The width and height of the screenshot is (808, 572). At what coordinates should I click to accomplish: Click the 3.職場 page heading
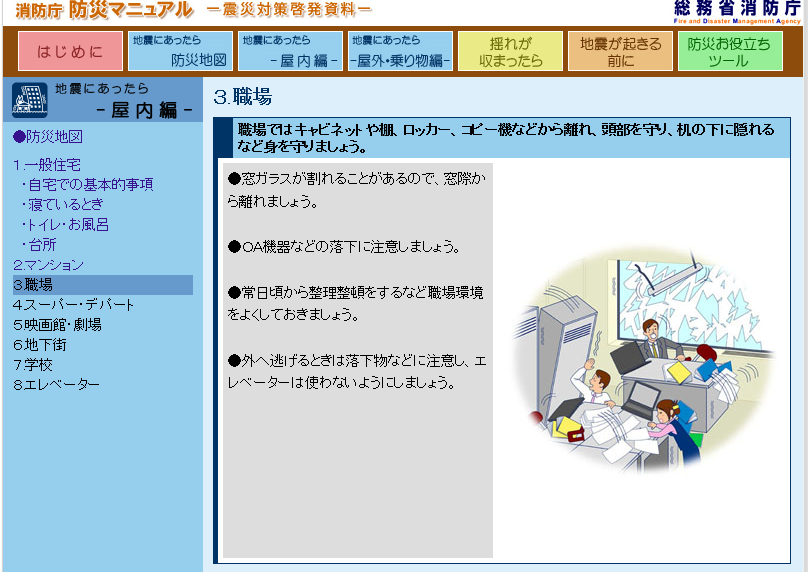tap(243, 97)
